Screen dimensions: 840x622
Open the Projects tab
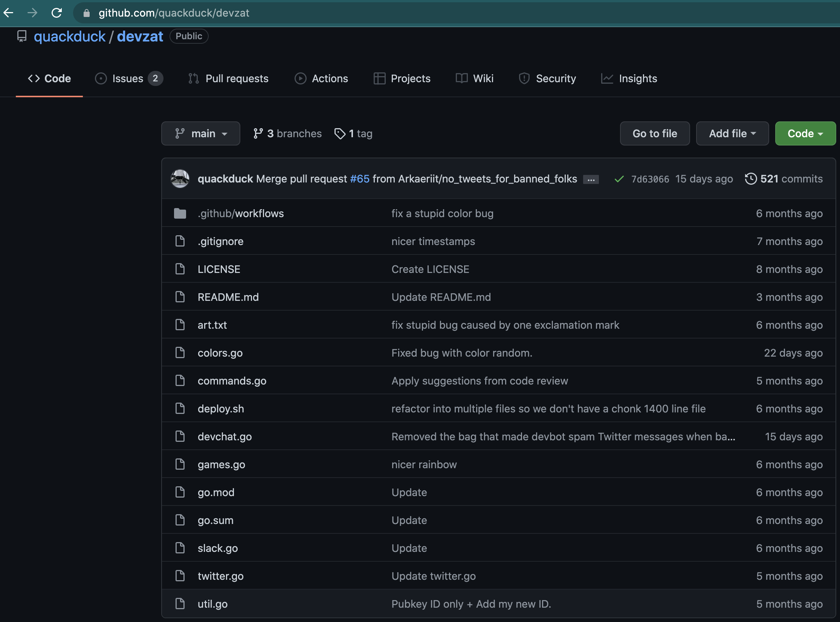(402, 78)
